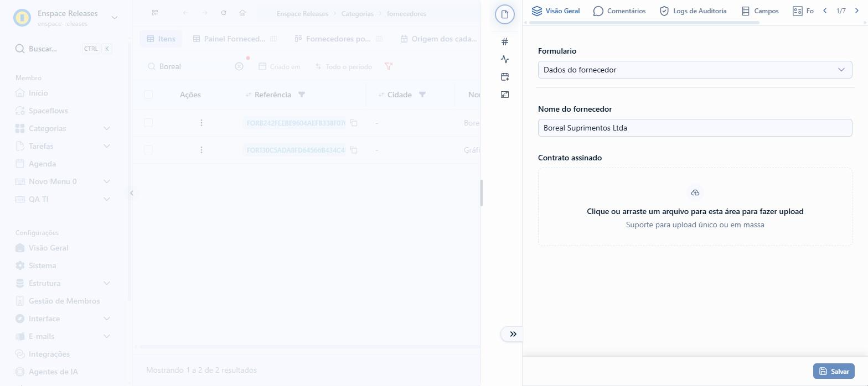The image size is (868, 386).
Task: Open the hash identifier panel icon
Action: (x=504, y=41)
